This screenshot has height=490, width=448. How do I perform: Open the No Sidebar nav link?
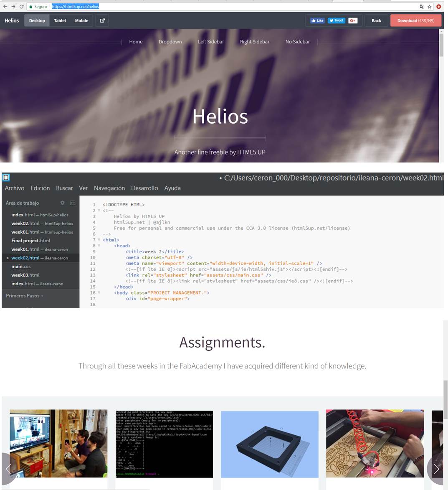pos(297,41)
